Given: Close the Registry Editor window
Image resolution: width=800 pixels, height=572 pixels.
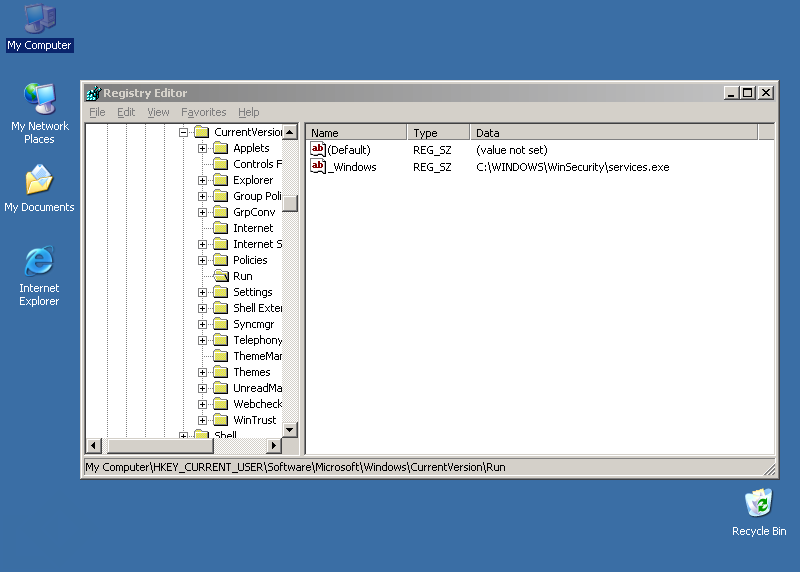Looking at the screenshot, I should [766, 93].
